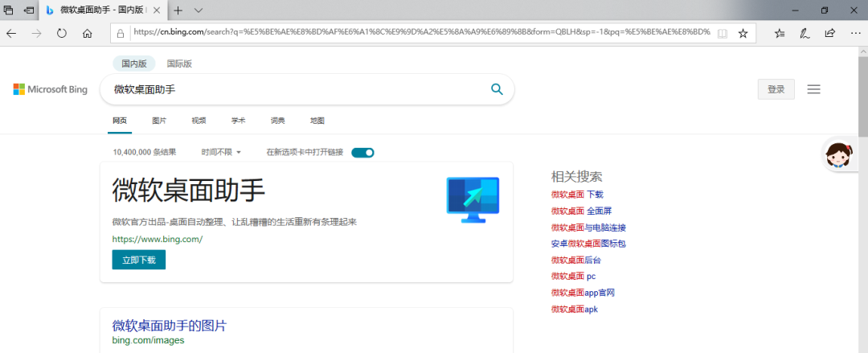Click the address bar lock icon
Viewport: 868px width, 353px height.
[120, 33]
